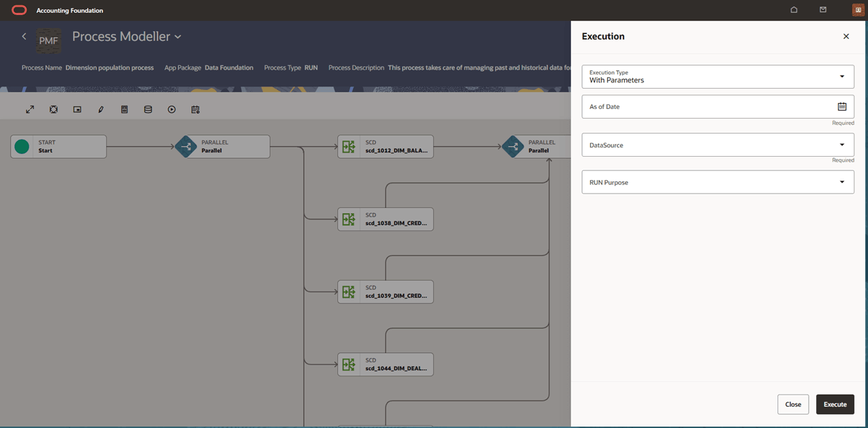The height and width of the screenshot is (428, 868).
Task: Click the home icon in top bar
Action: [x=794, y=10]
